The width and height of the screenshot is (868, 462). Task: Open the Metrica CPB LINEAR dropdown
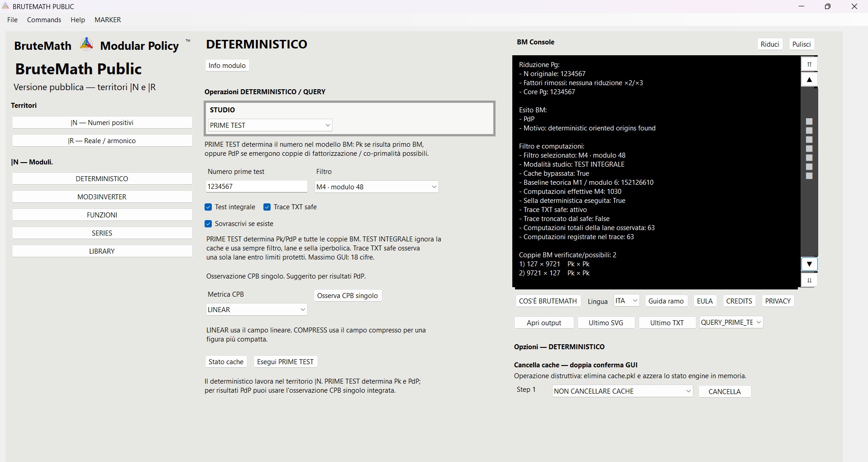(257, 310)
